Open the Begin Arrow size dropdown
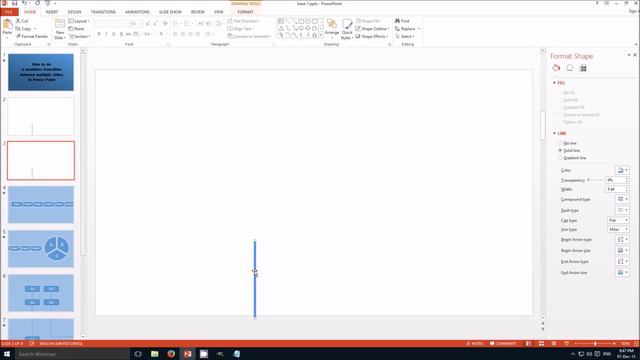The height and width of the screenshot is (360, 640). (x=622, y=250)
